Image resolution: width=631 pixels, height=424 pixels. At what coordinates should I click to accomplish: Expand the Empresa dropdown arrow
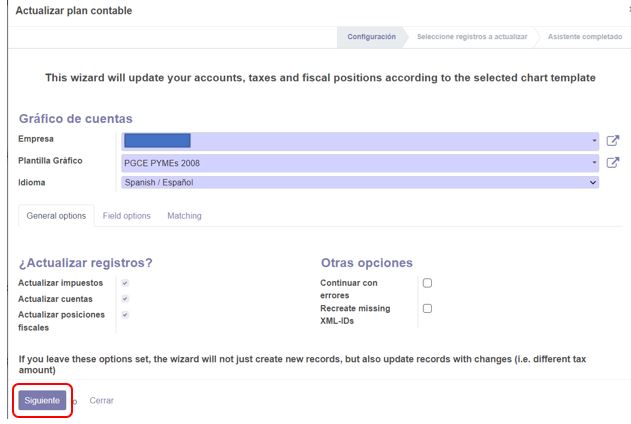click(594, 141)
